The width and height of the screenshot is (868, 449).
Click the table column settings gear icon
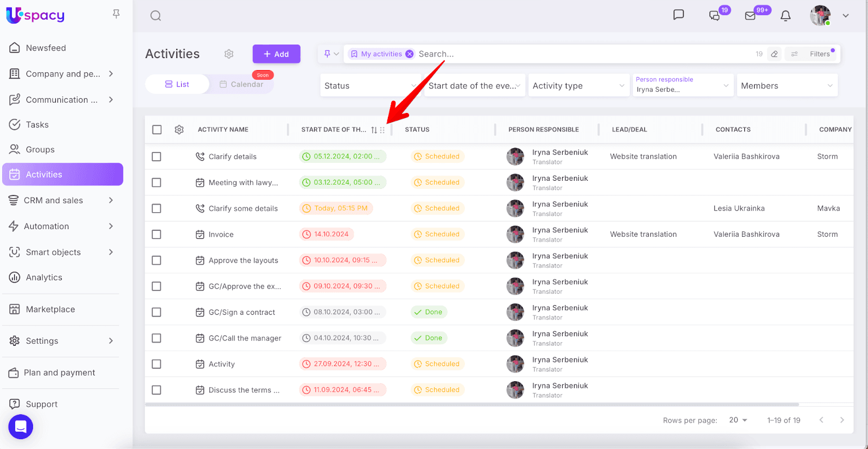179,130
